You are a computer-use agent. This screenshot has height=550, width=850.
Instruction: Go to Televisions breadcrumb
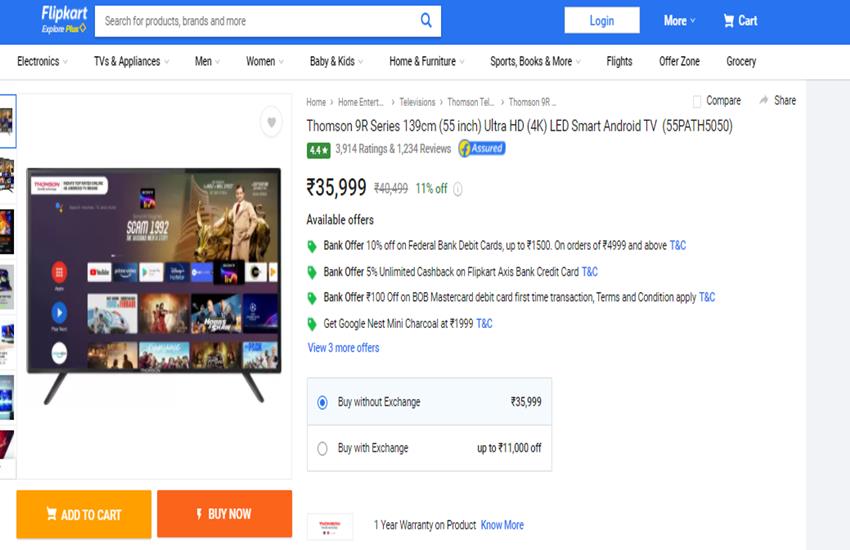(417, 102)
